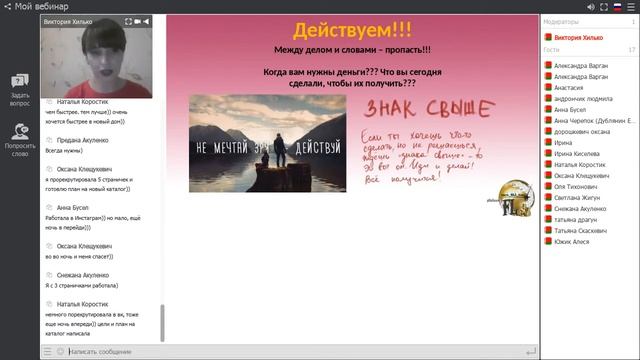
Task: Select the first Александра Варган guest
Action: pyautogui.click(x=581, y=66)
